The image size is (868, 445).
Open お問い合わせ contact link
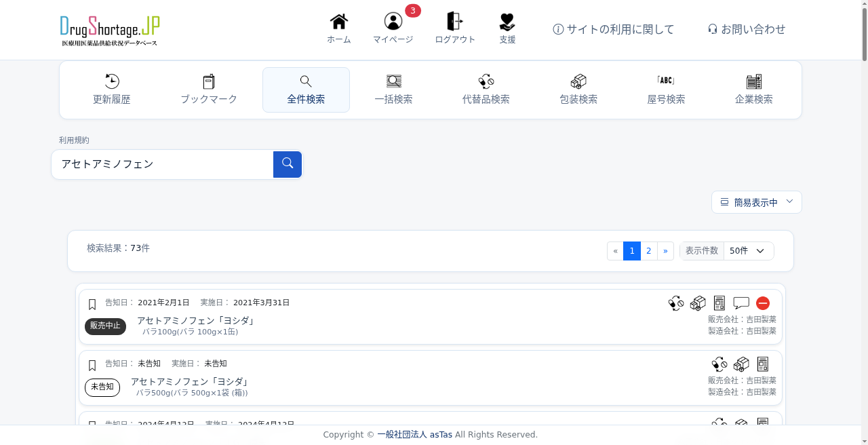[x=747, y=29]
